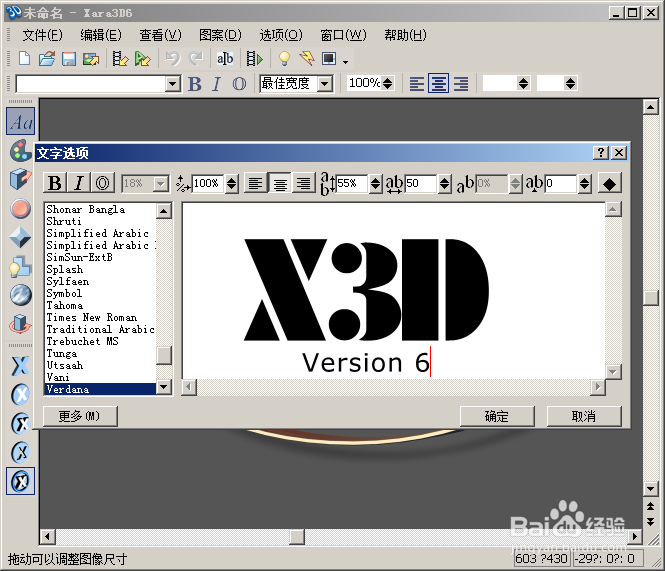The image size is (665, 571).
Task: Open the 窗口(W) menu
Action: 343,35
